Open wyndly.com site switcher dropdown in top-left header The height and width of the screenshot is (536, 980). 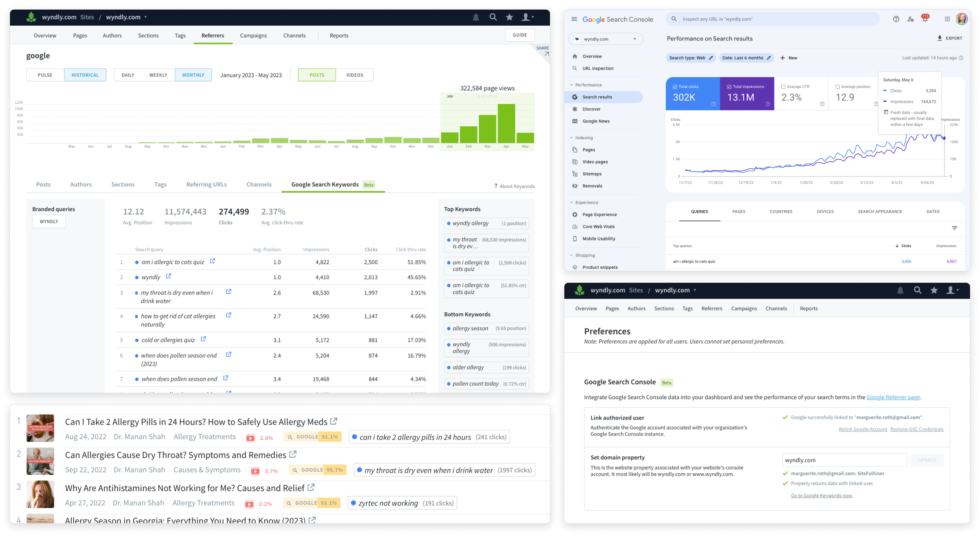[x=127, y=17]
